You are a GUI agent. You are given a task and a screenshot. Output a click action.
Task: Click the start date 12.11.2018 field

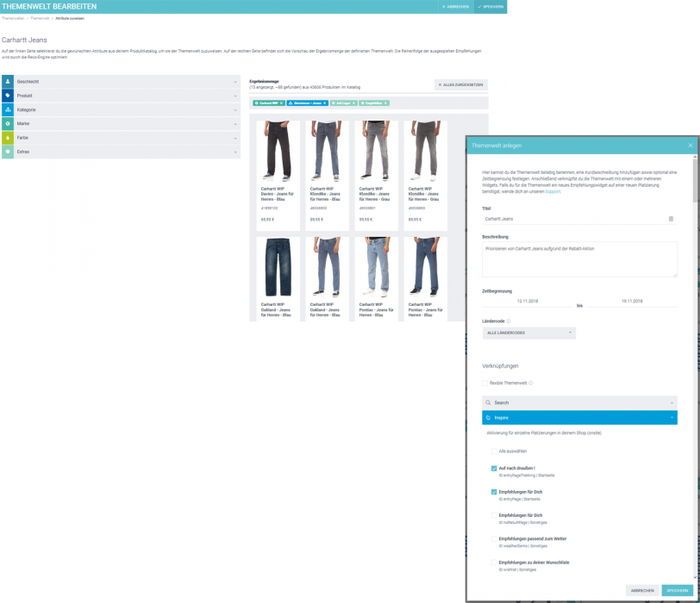tap(528, 301)
